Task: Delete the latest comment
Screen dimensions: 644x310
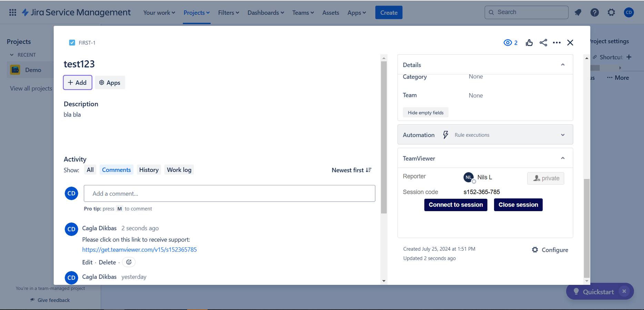Action: pos(107,262)
